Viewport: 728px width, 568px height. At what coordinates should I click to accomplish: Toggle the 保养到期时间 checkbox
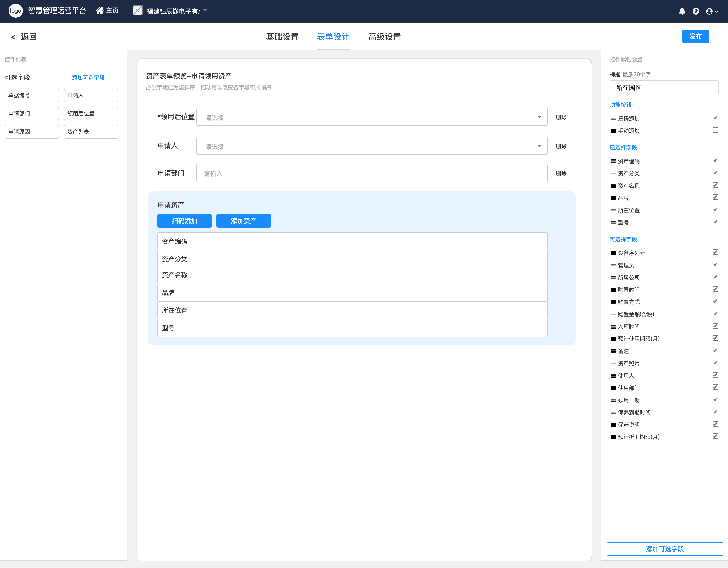[x=715, y=412]
